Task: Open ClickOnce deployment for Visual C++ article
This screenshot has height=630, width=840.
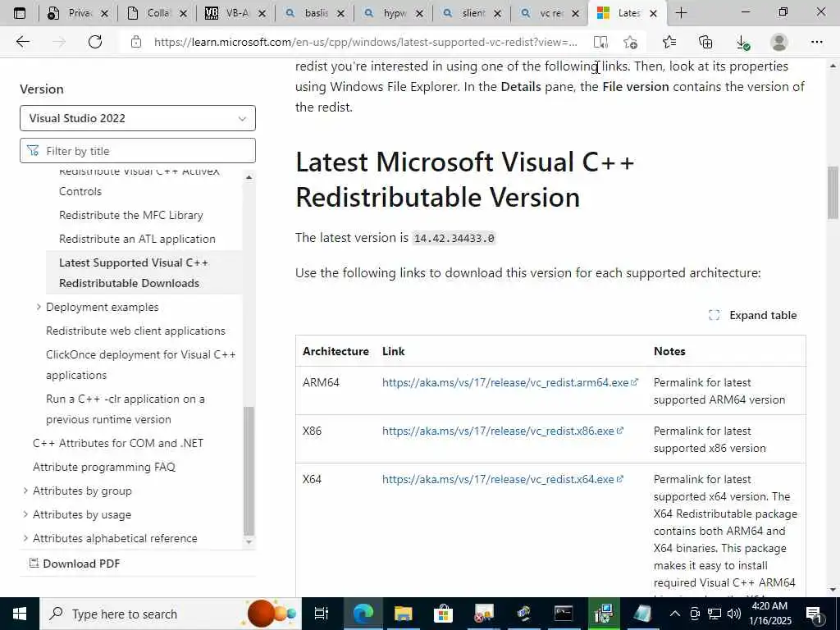Action: pos(141,364)
